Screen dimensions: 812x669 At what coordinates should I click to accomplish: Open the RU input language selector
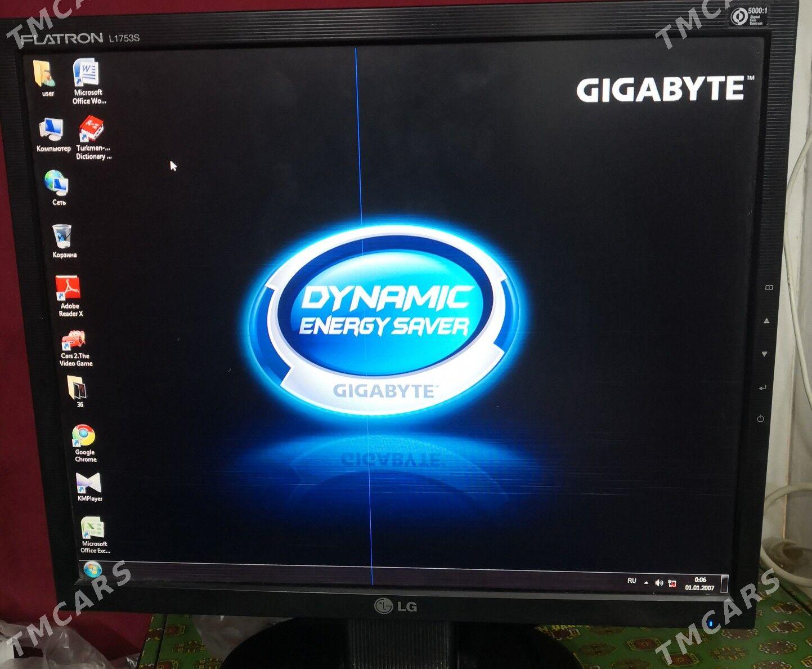(x=632, y=581)
